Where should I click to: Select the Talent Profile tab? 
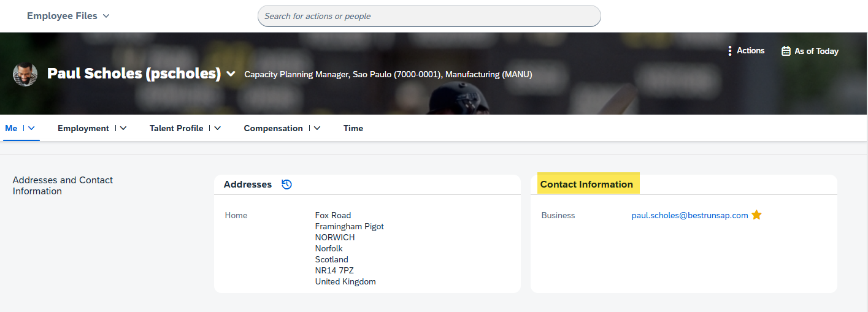click(177, 128)
